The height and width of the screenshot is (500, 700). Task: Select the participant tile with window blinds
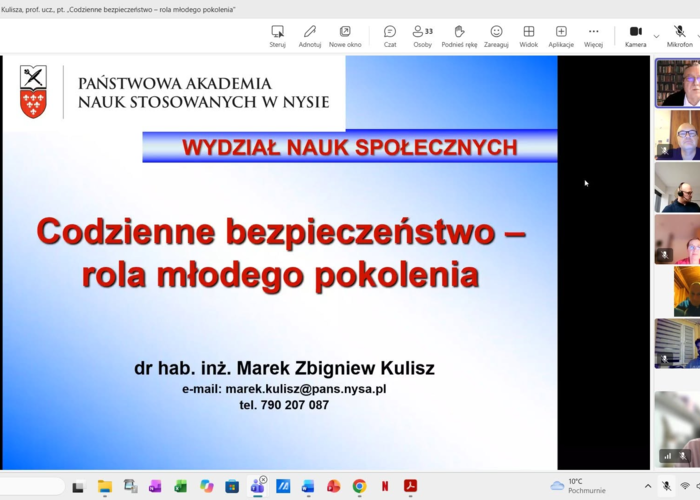[x=678, y=343]
